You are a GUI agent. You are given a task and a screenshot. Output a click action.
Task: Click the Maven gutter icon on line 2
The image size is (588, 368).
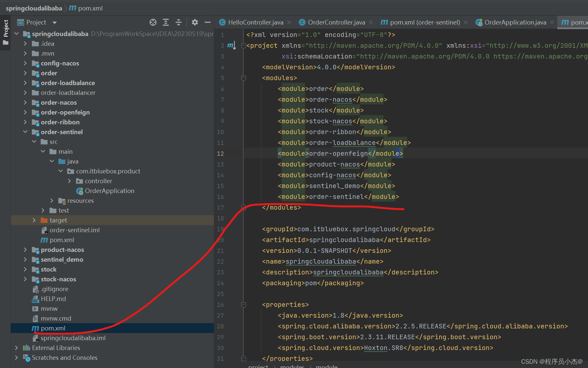(231, 45)
